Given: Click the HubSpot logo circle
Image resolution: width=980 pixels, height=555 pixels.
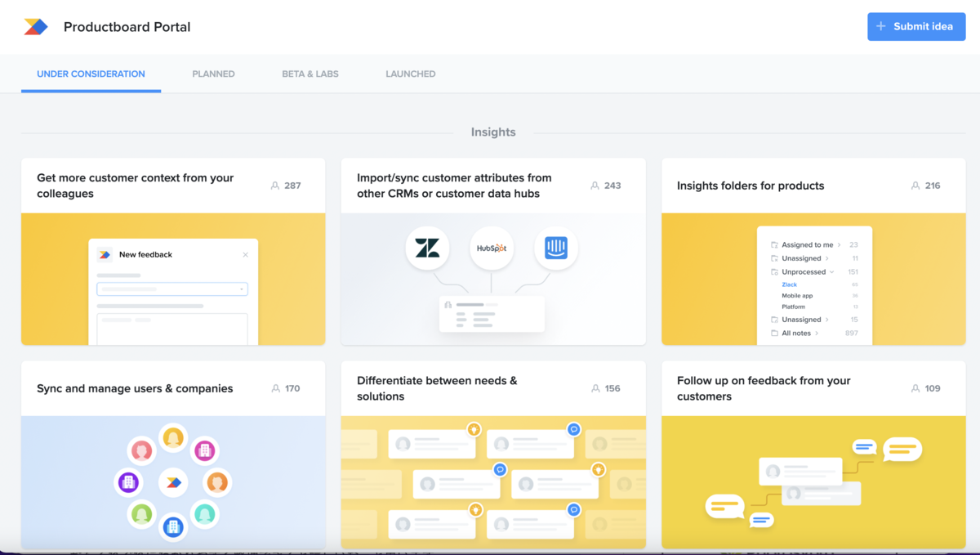Looking at the screenshot, I should [492, 248].
